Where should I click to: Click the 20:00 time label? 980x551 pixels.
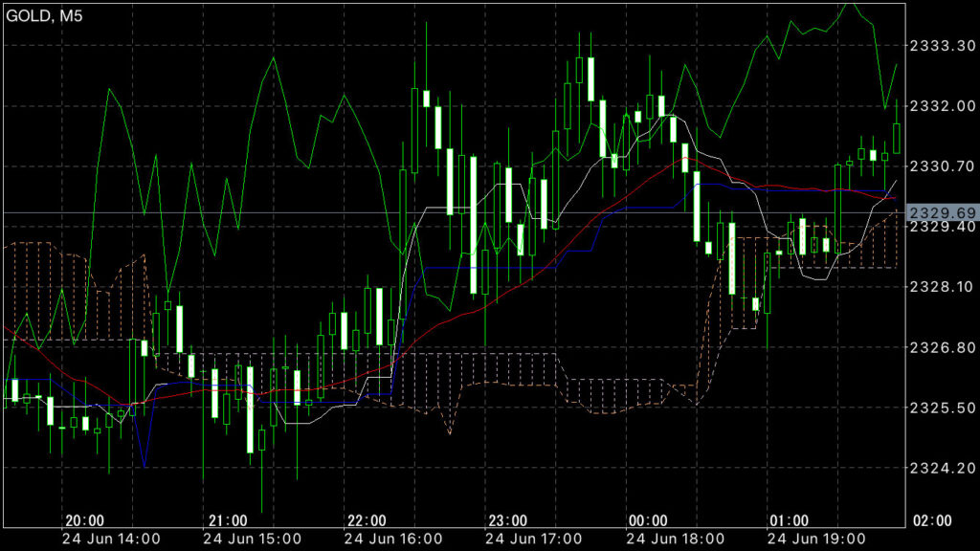pyautogui.click(x=85, y=521)
